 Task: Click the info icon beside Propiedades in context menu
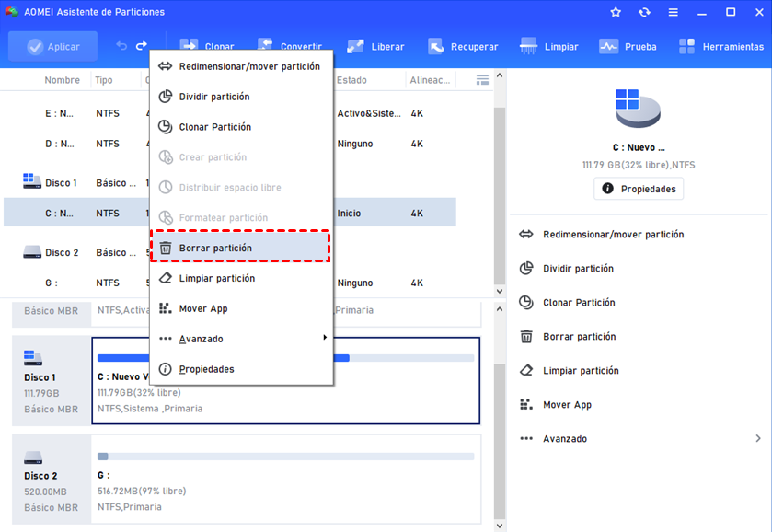(x=166, y=369)
